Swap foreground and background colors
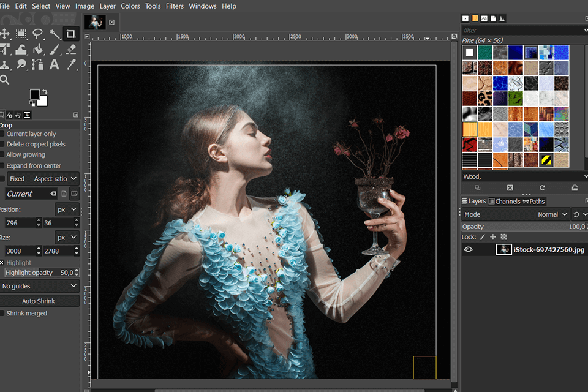 [x=45, y=91]
